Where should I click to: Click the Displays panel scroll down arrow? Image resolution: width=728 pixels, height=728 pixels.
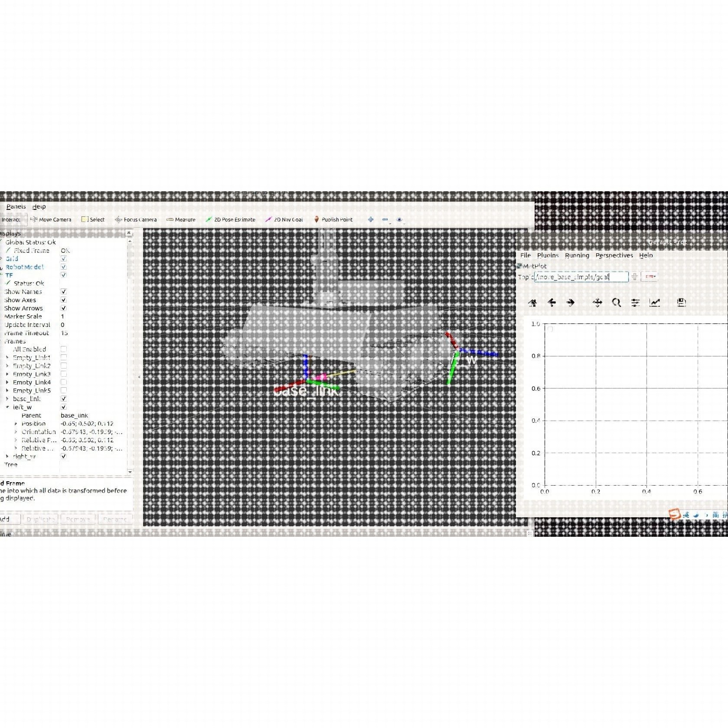[x=130, y=471]
